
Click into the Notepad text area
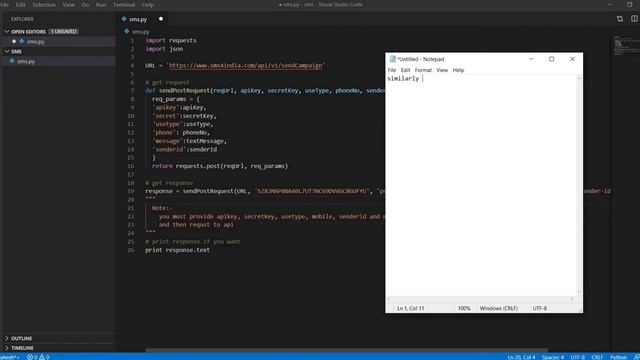(482, 185)
